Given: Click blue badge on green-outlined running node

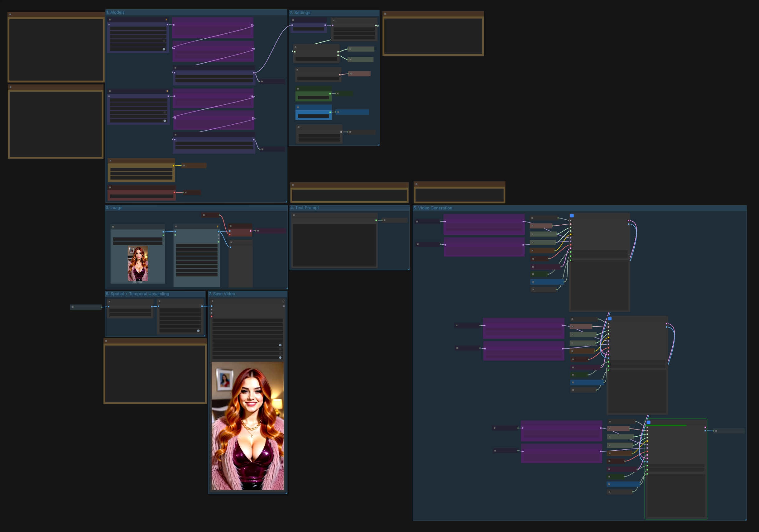Looking at the screenshot, I should [648, 422].
